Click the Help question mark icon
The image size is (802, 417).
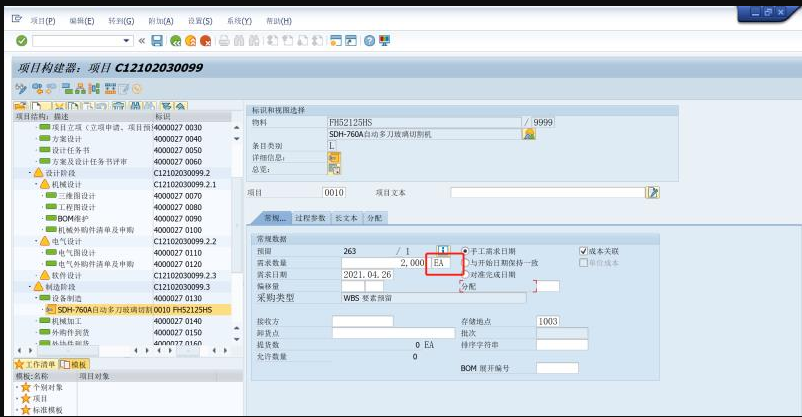[369, 40]
